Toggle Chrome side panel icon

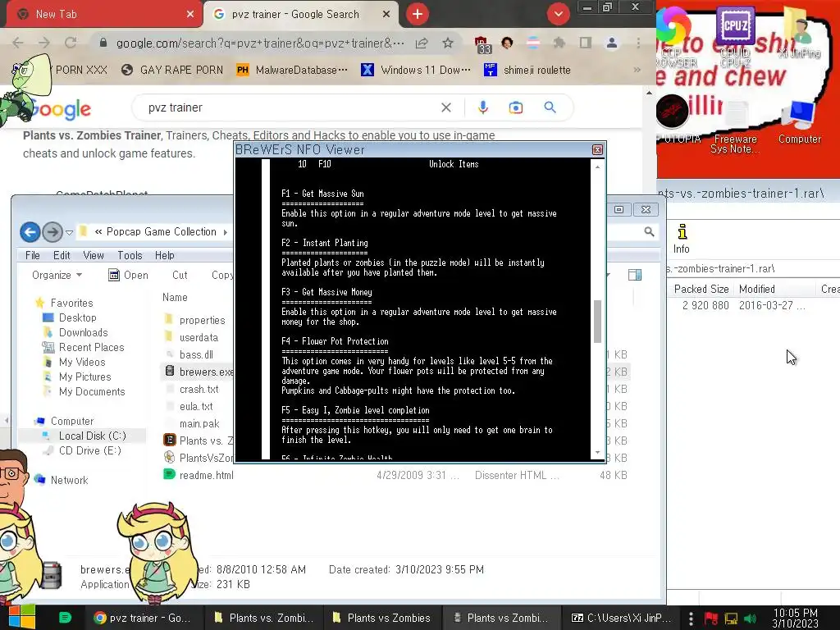585,43
